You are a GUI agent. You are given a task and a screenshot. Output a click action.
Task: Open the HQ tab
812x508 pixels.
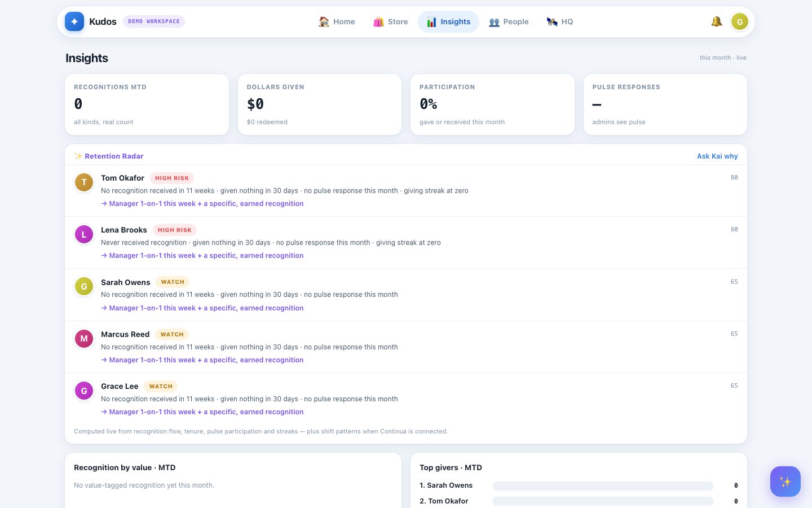click(x=560, y=21)
